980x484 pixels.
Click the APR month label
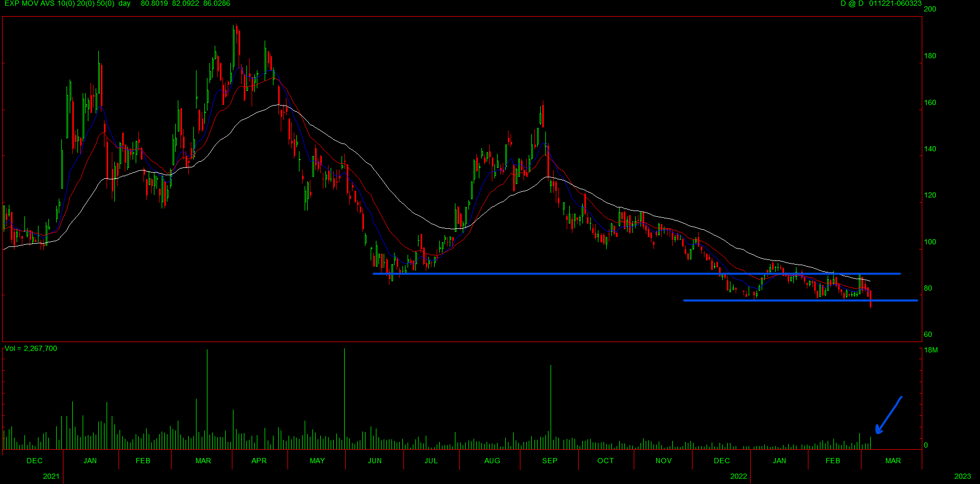[x=259, y=461]
